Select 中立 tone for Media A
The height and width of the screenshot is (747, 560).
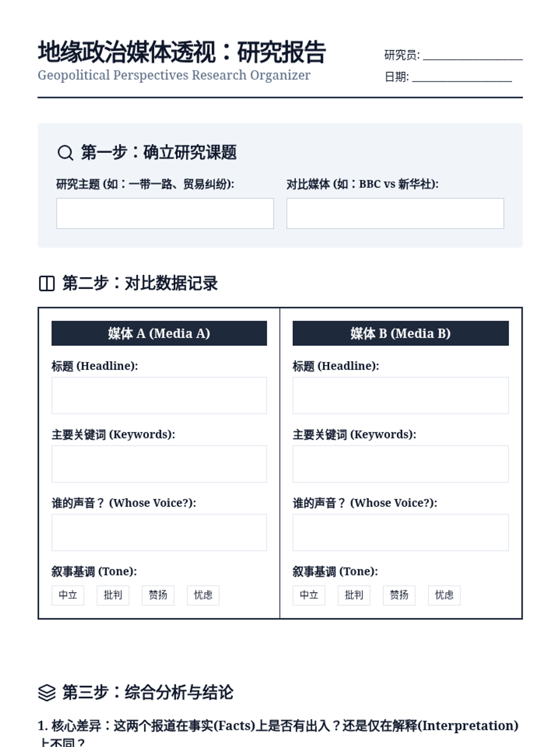pos(68,595)
